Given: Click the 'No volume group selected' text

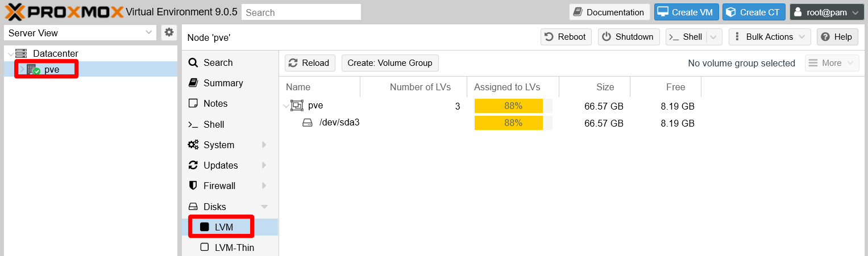Looking at the screenshot, I should [741, 63].
